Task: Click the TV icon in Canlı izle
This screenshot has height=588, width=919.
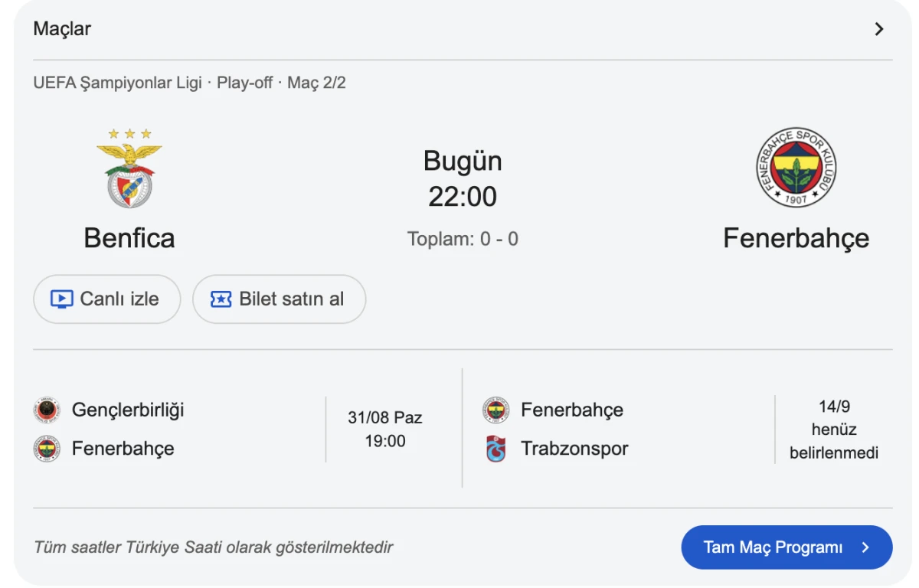Action: click(62, 299)
